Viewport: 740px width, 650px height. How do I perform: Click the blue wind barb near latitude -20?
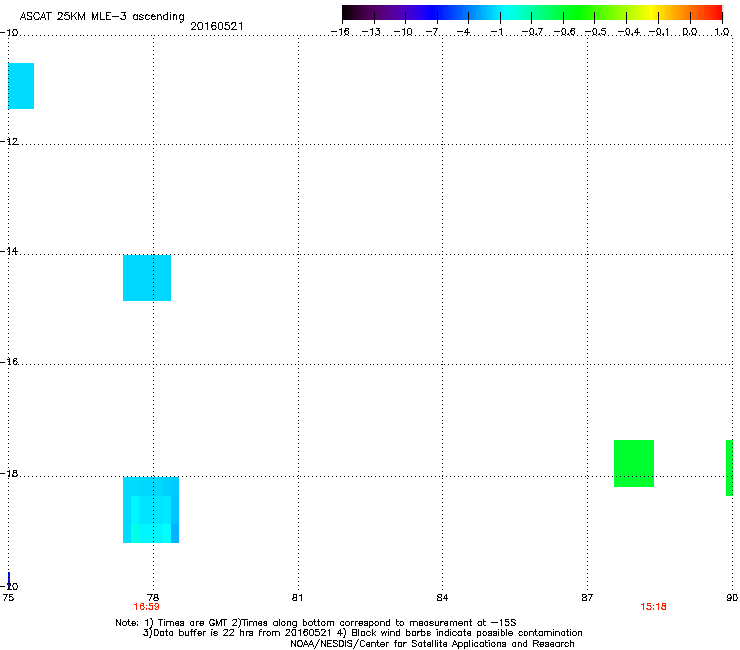pos(9,578)
